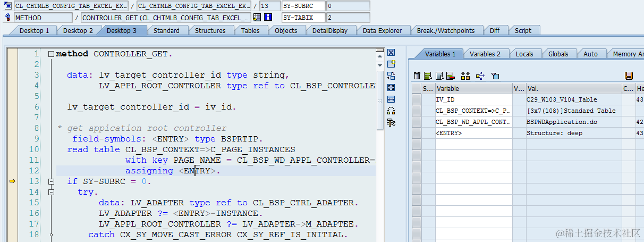Viewport: 644px width, 242px height.
Task: Click the grey list icon in variables toolbar
Action: pyautogui.click(x=439, y=76)
